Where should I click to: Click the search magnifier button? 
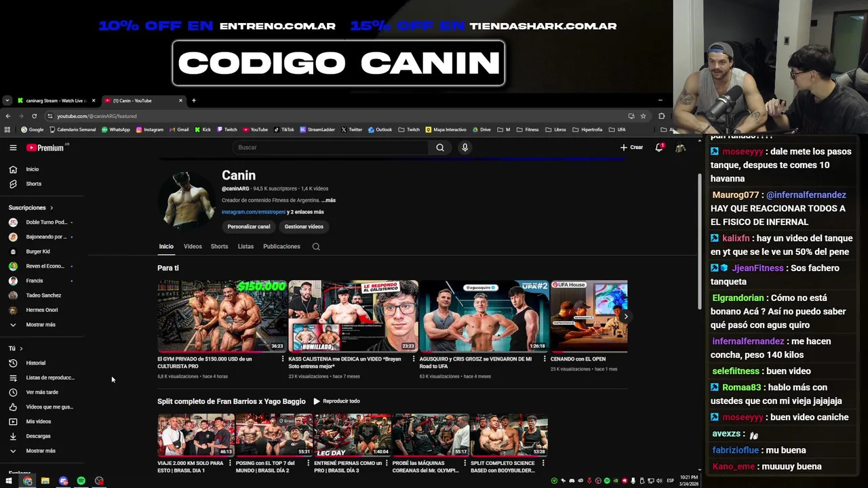click(440, 147)
